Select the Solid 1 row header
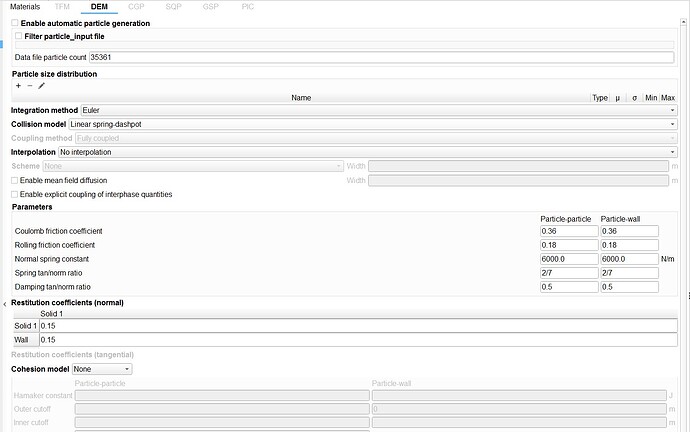 coord(26,326)
